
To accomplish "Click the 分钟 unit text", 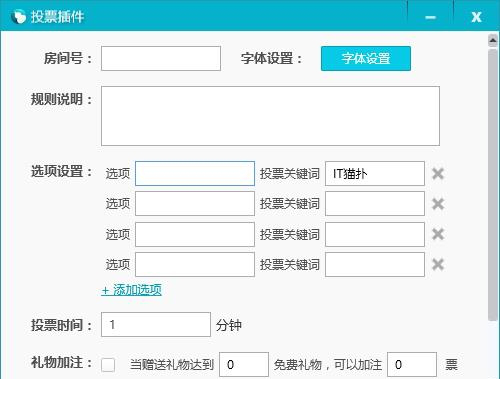I will pyautogui.click(x=229, y=325).
